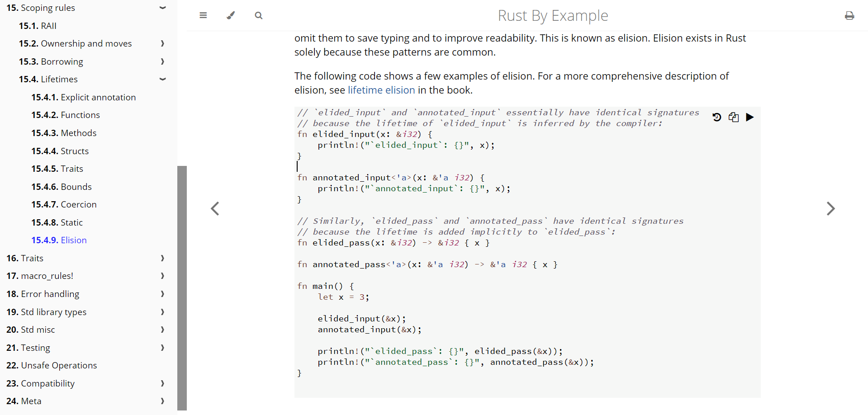Screen dimensions: 868x415
Task: Click the Rust By Example title
Action: tap(553, 16)
